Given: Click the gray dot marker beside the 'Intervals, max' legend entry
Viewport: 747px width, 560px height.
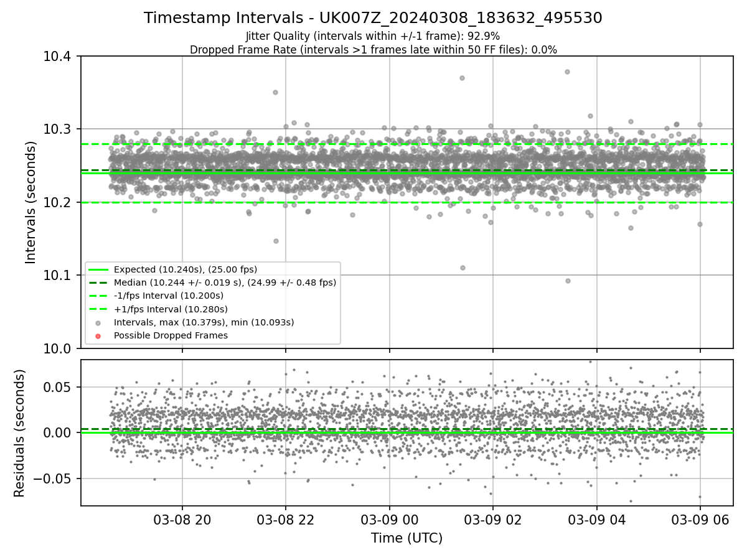Looking at the screenshot, I should point(98,322).
